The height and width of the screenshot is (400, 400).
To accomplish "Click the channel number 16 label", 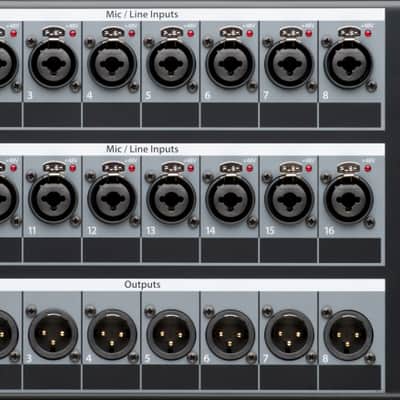I will pos(329,230).
